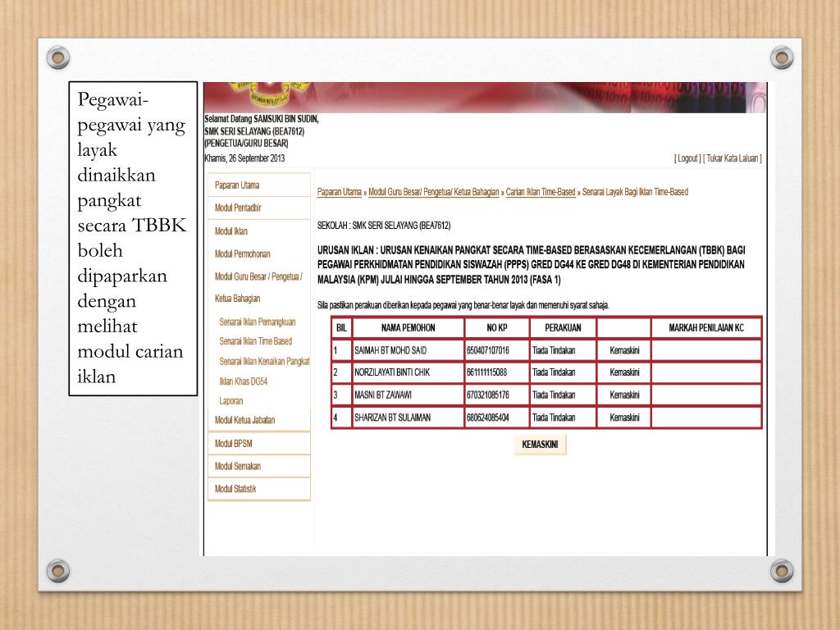Select Modul Semakan menu item
840x630 pixels.
click(237, 466)
